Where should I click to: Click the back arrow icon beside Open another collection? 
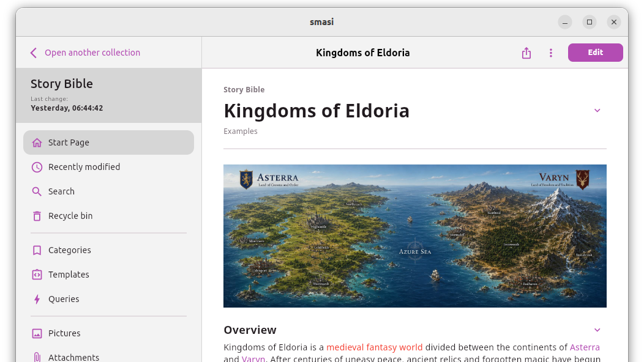point(34,53)
